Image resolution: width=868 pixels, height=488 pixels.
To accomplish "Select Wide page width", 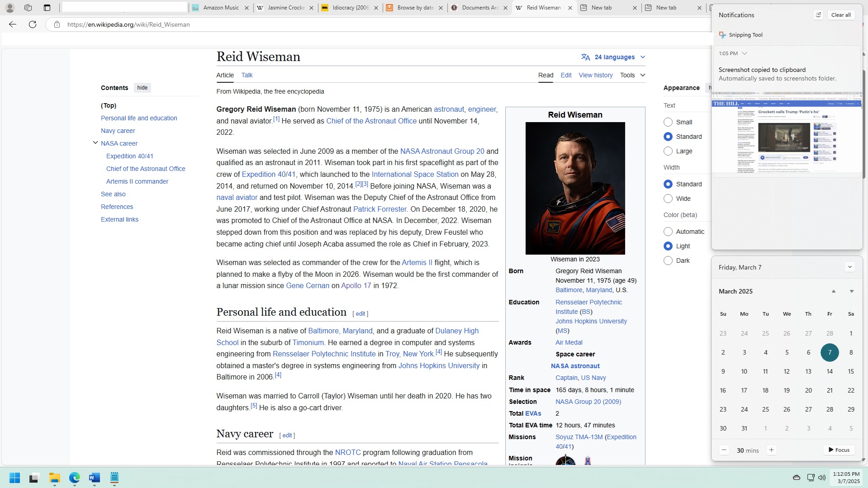I will pyautogui.click(x=668, y=199).
